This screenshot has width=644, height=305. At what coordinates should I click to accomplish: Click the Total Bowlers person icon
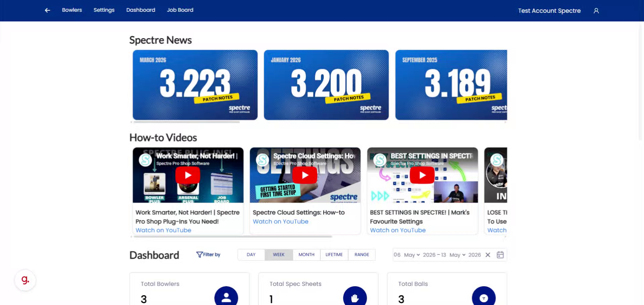point(226,298)
